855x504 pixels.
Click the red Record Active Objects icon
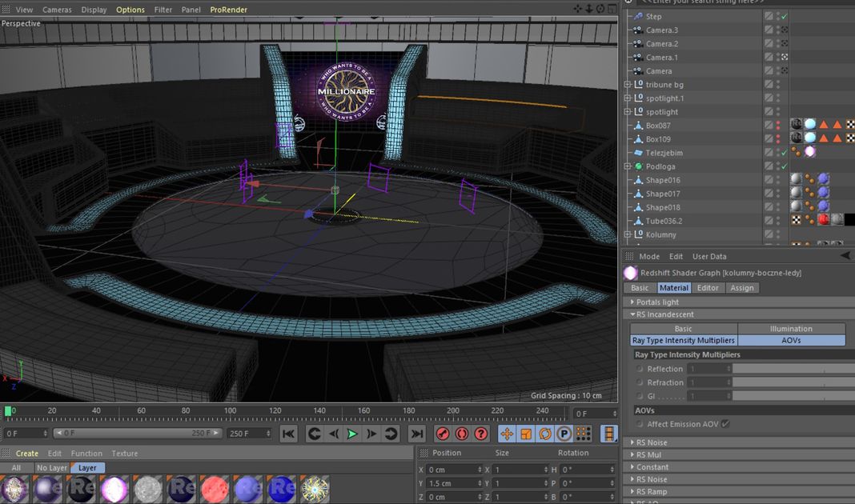(x=443, y=434)
